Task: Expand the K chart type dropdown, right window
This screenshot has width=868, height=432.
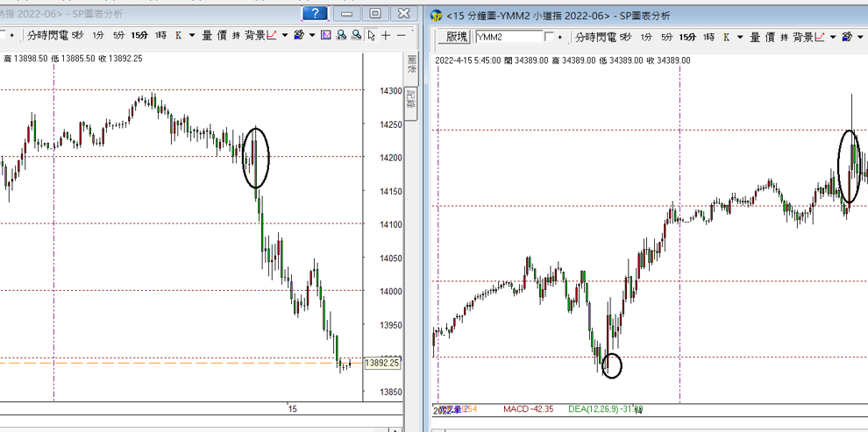Action: [x=740, y=37]
